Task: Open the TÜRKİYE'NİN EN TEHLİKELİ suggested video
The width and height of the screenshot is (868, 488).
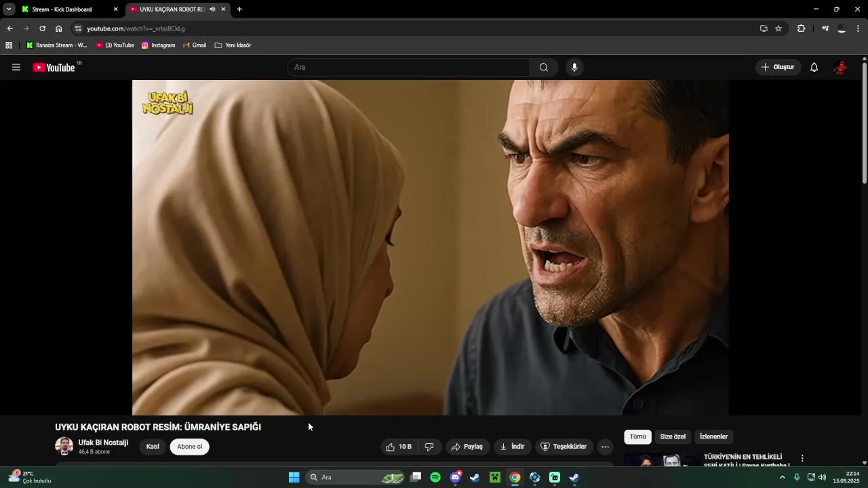Action: pos(746,461)
